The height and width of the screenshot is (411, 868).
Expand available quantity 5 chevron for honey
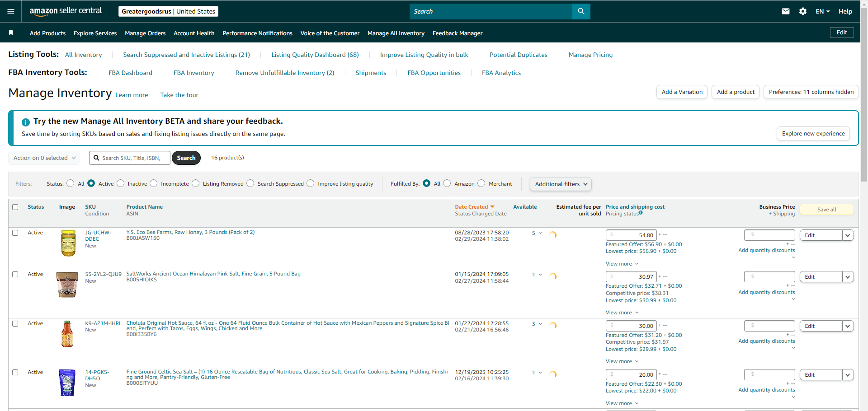pyautogui.click(x=540, y=233)
